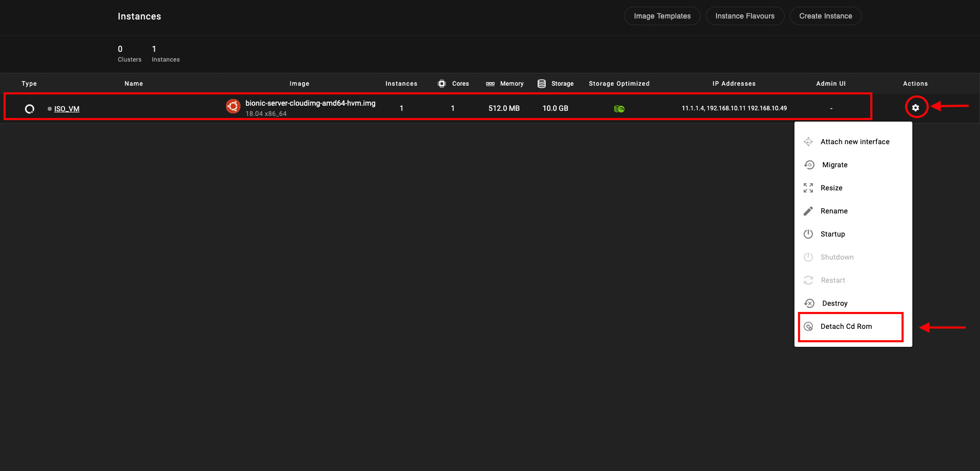Click the 18.04 x86_64 version text
The height and width of the screenshot is (471, 980).
click(266, 114)
